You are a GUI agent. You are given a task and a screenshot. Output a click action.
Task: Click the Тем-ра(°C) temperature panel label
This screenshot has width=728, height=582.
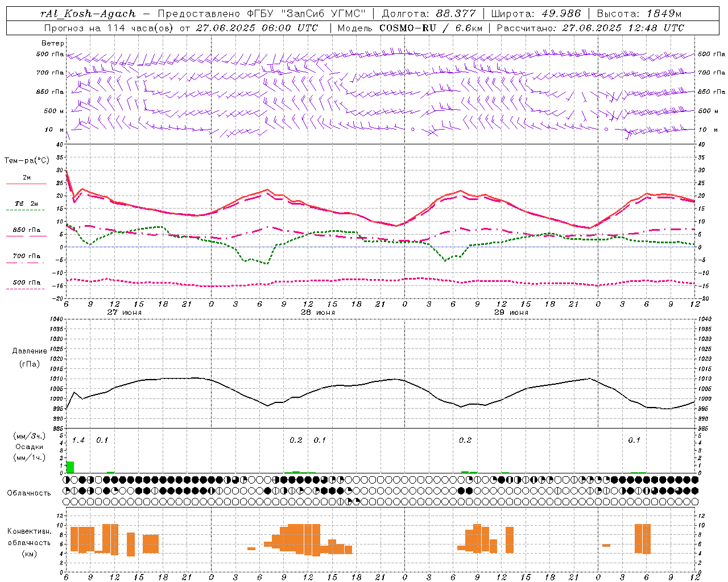pos(27,161)
